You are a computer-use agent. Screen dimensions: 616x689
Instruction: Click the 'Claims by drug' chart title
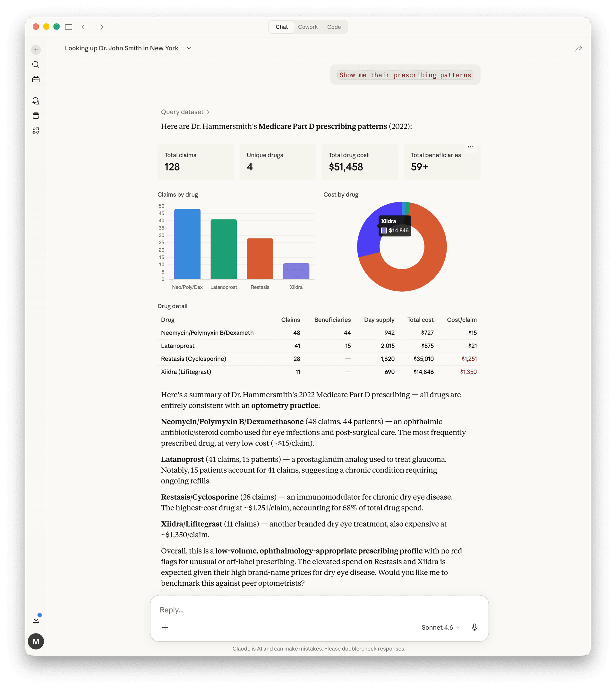pos(178,195)
